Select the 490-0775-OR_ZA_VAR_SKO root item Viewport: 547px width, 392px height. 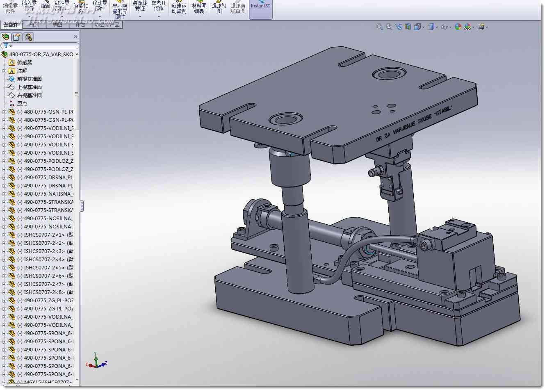41,54
